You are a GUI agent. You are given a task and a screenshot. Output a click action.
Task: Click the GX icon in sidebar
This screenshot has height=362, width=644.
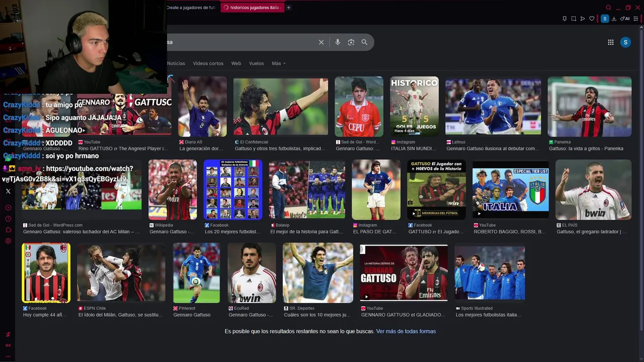8,345
